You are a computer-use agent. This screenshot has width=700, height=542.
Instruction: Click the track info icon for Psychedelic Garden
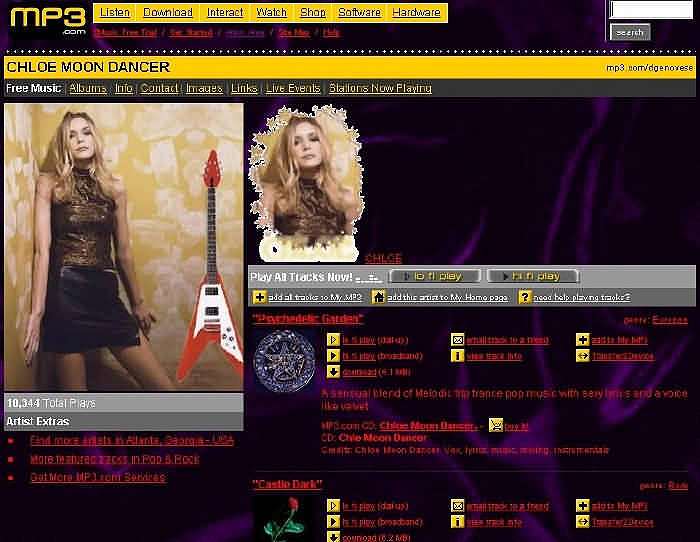[458, 356]
